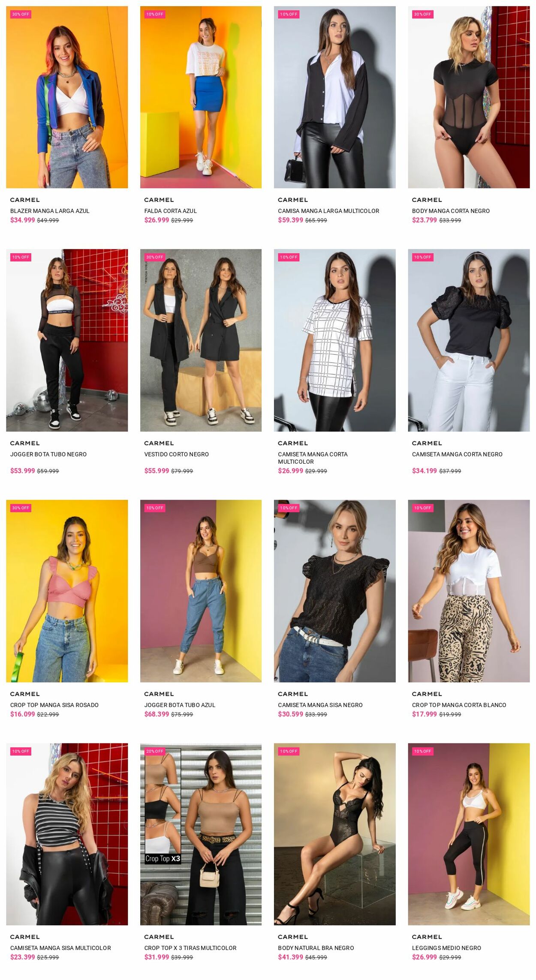Open the Blazer Manga Larga Azul product photo
The width and height of the screenshot is (536, 980).
point(67,97)
